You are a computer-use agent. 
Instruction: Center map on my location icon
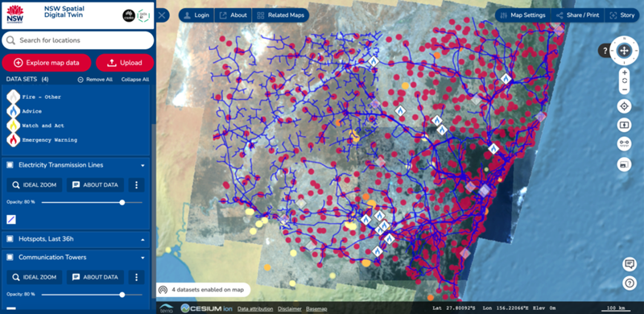coord(625,106)
